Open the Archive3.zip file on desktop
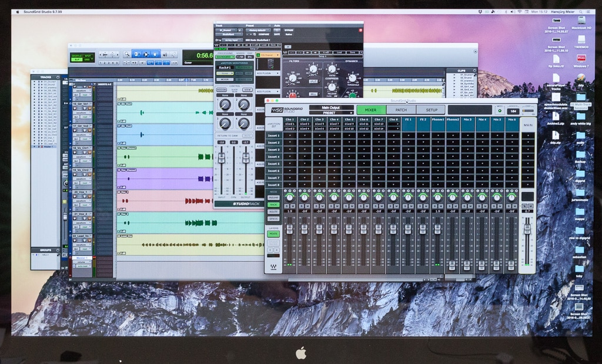The image size is (602, 364). click(556, 116)
